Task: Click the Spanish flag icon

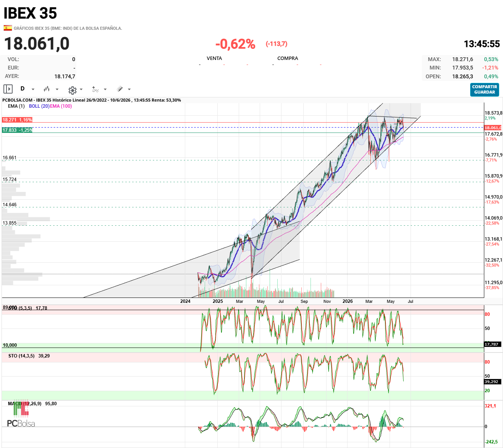Action: (x=8, y=28)
